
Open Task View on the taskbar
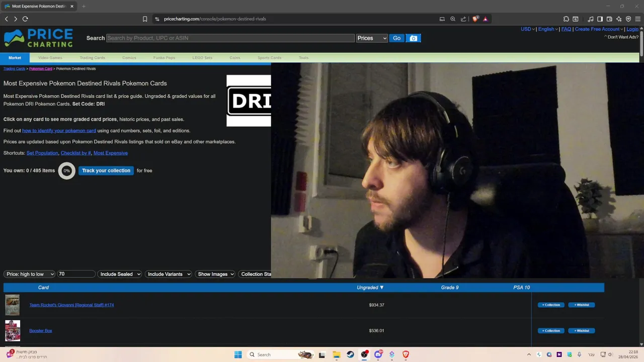322,354
